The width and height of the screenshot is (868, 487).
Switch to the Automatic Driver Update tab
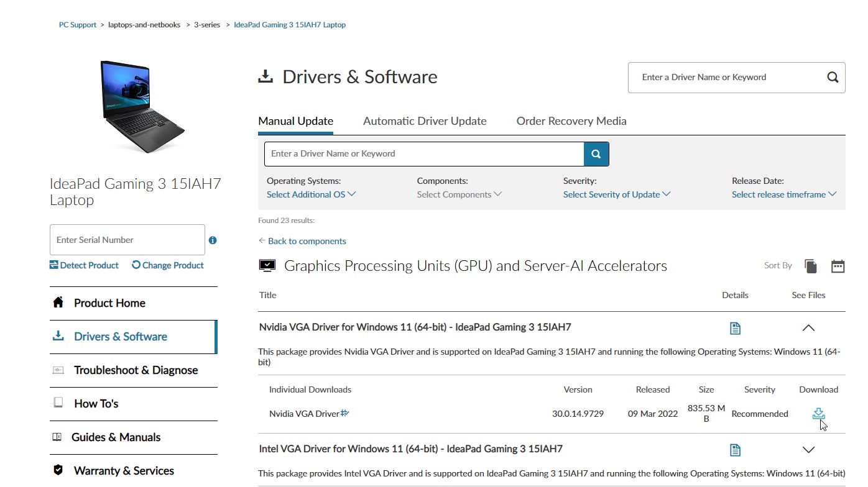(424, 121)
